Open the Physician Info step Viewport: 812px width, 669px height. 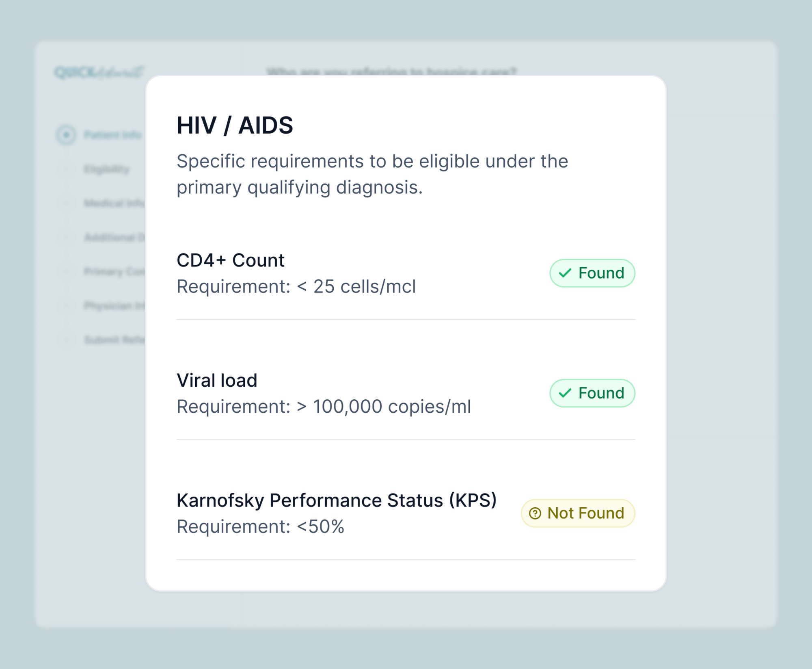(x=66, y=306)
